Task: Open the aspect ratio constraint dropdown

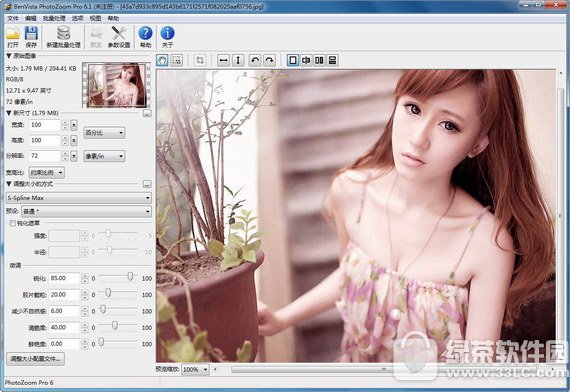Action: 47,172
